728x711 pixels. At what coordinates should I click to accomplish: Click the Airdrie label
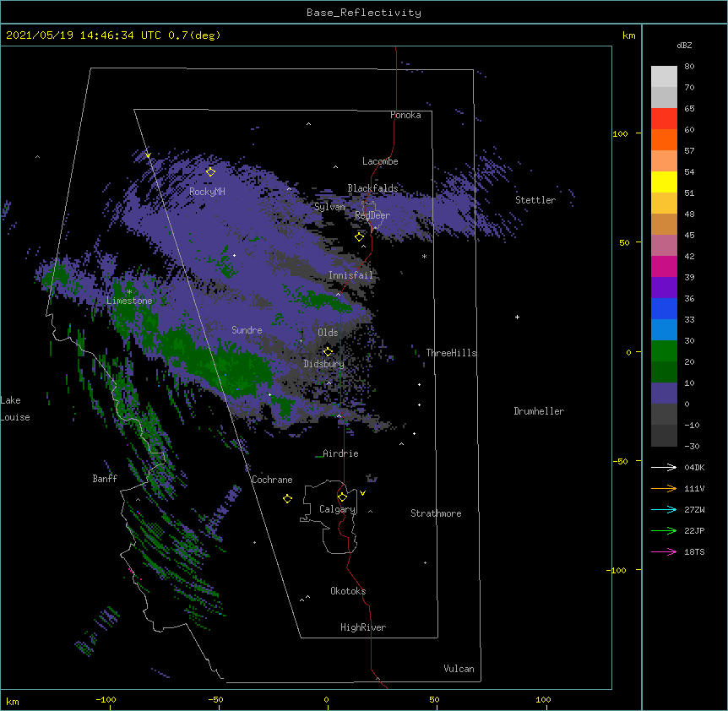[340, 453]
